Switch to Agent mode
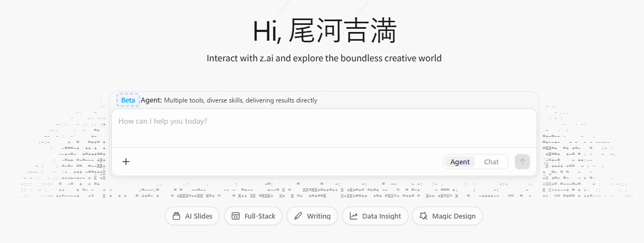This screenshot has height=243, width=644. [459, 162]
